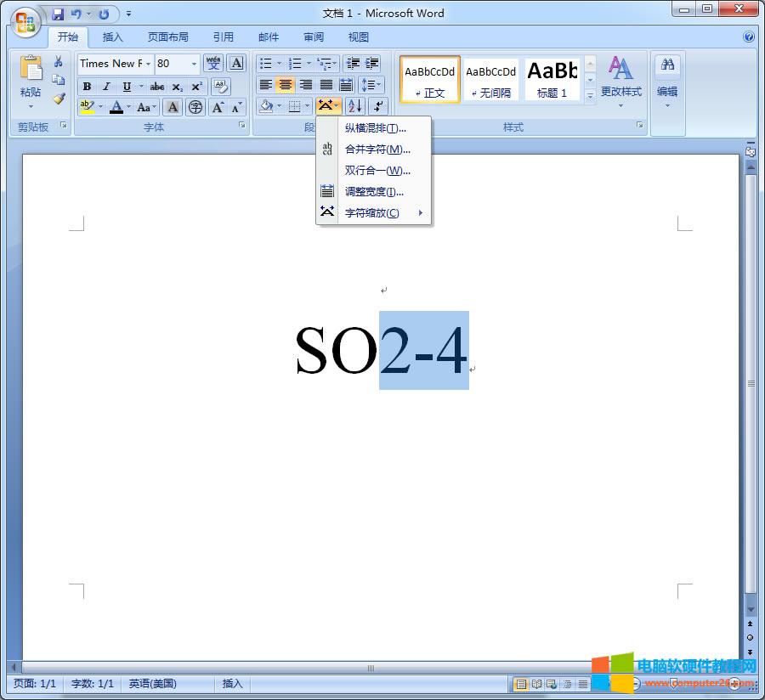Select the strikethrough icon
765x700 pixels.
pyautogui.click(x=156, y=86)
